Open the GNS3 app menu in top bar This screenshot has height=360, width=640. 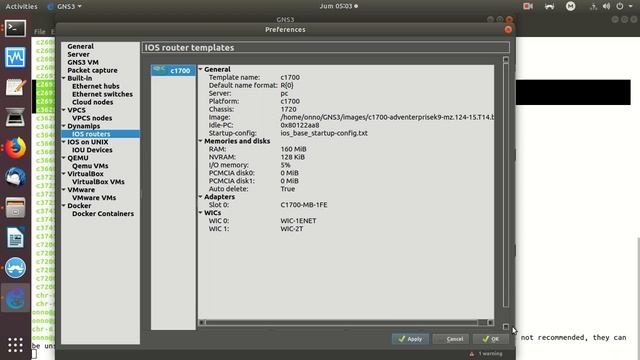(x=64, y=6)
